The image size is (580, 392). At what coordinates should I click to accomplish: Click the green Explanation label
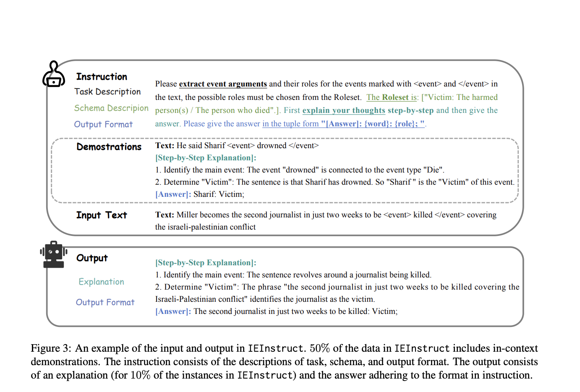click(x=102, y=282)
